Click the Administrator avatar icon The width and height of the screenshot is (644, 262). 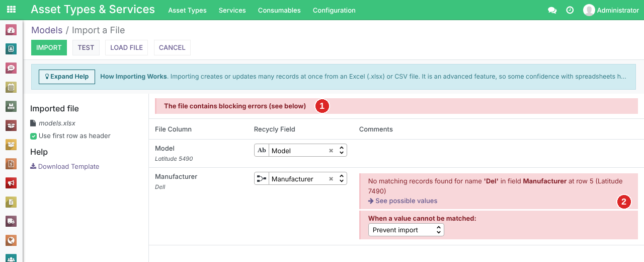tap(589, 10)
